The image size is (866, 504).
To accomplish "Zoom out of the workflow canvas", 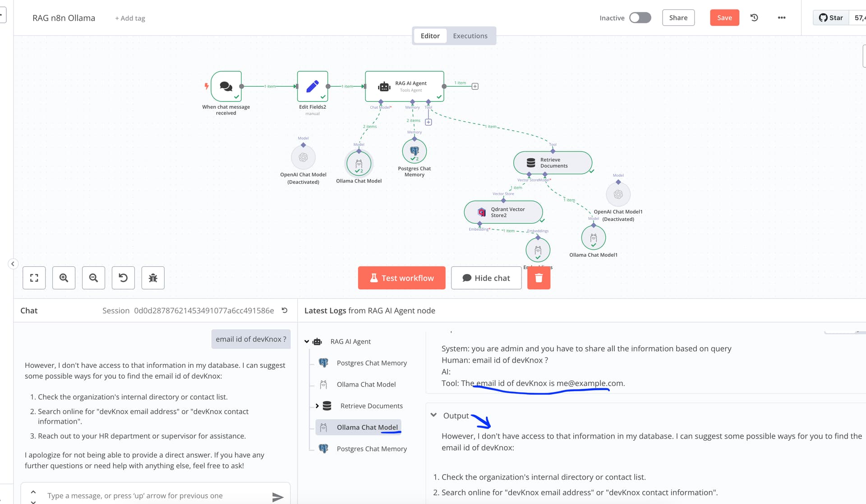I will point(93,278).
